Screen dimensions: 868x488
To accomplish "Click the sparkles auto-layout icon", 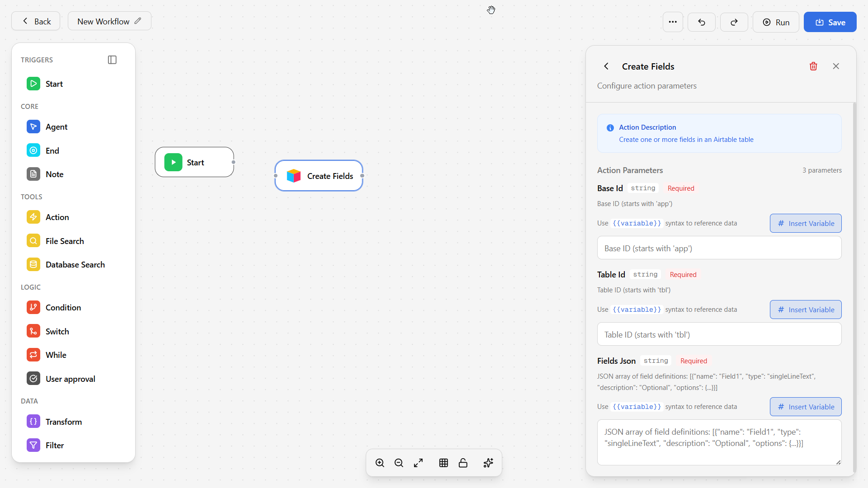I will 488,463.
